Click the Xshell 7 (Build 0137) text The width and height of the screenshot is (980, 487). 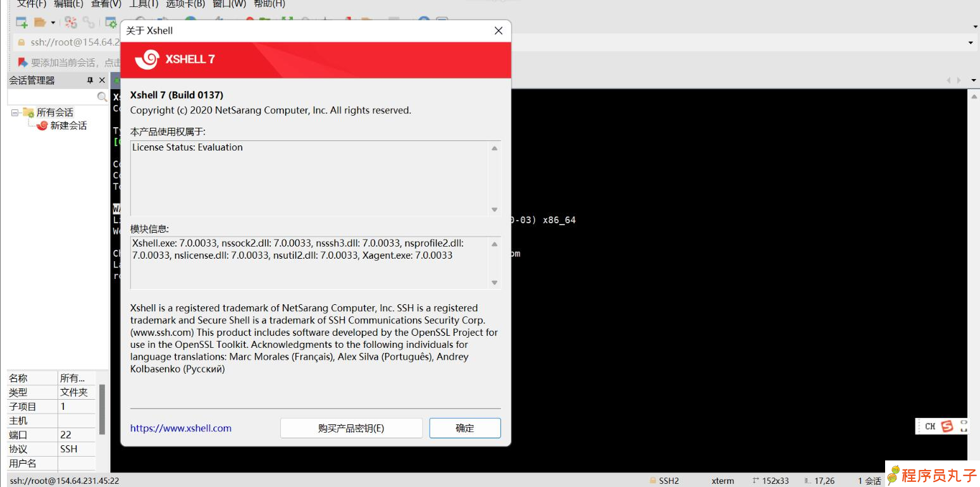[177, 95]
